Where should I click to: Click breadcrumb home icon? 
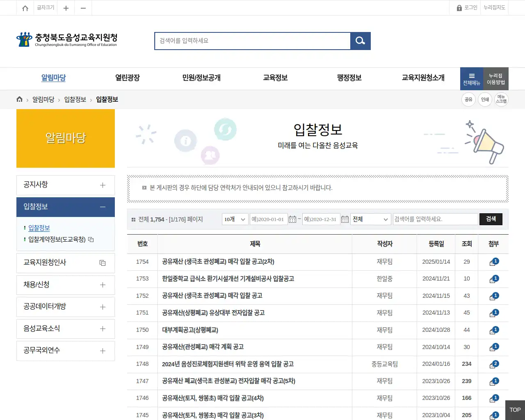tap(19, 99)
